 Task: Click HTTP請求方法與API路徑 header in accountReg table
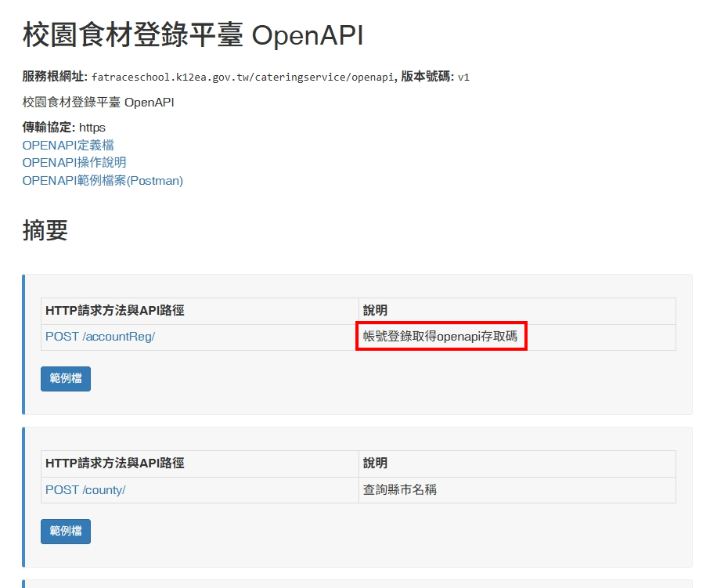[x=115, y=311]
